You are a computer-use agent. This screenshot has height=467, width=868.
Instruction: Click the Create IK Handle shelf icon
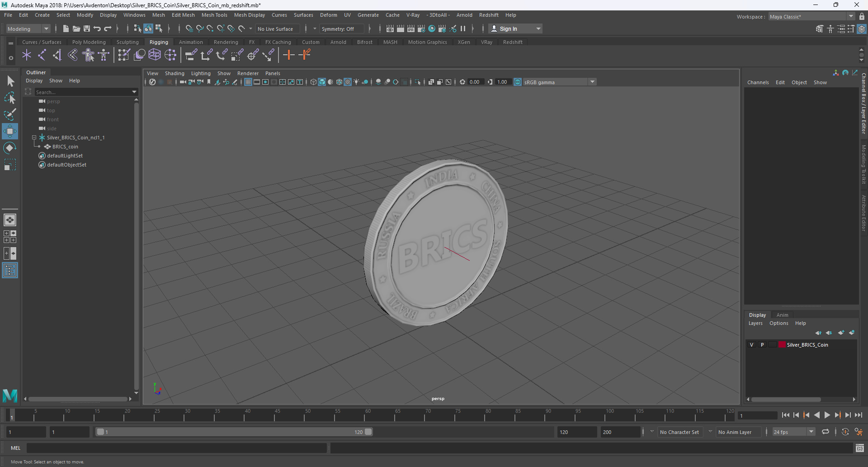tap(57, 55)
